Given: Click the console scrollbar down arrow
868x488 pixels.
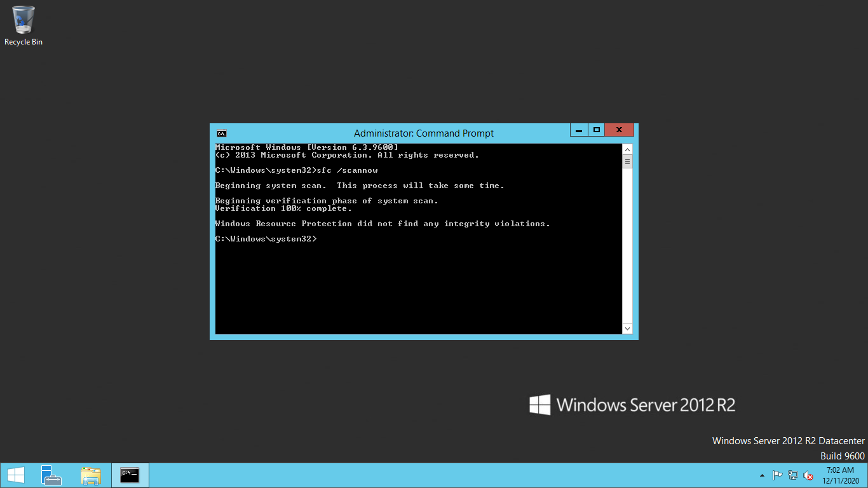Looking at the screenshot, I should point(627,329).
